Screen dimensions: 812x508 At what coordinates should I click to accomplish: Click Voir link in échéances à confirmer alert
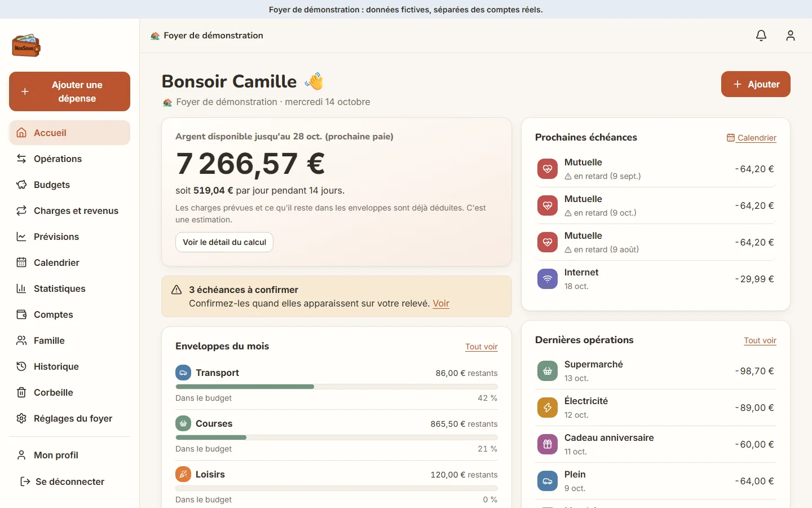pos(441,303)
